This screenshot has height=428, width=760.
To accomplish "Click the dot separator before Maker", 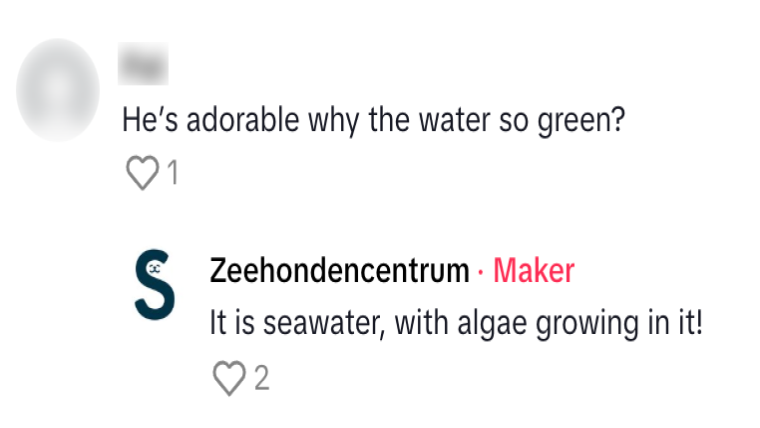I will [481, 271].
